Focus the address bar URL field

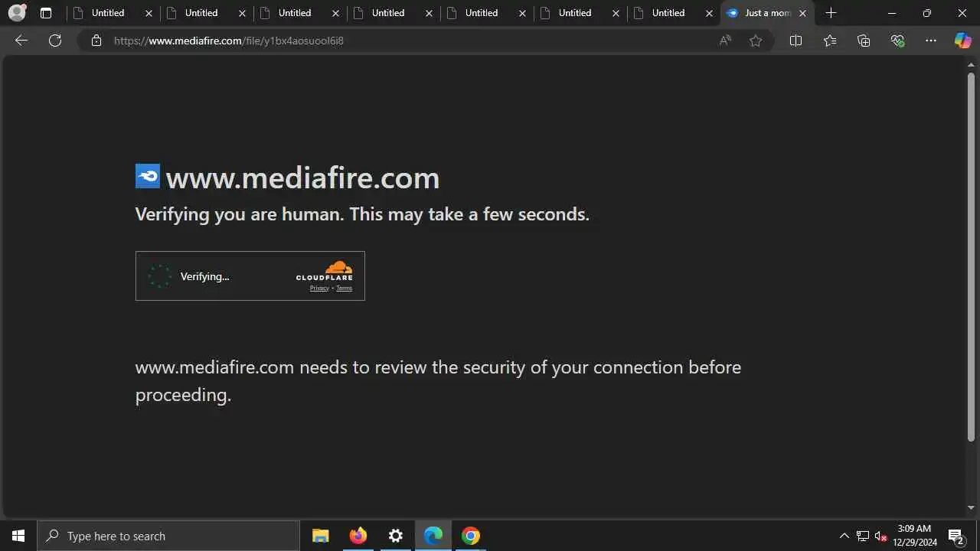(413, 41)
